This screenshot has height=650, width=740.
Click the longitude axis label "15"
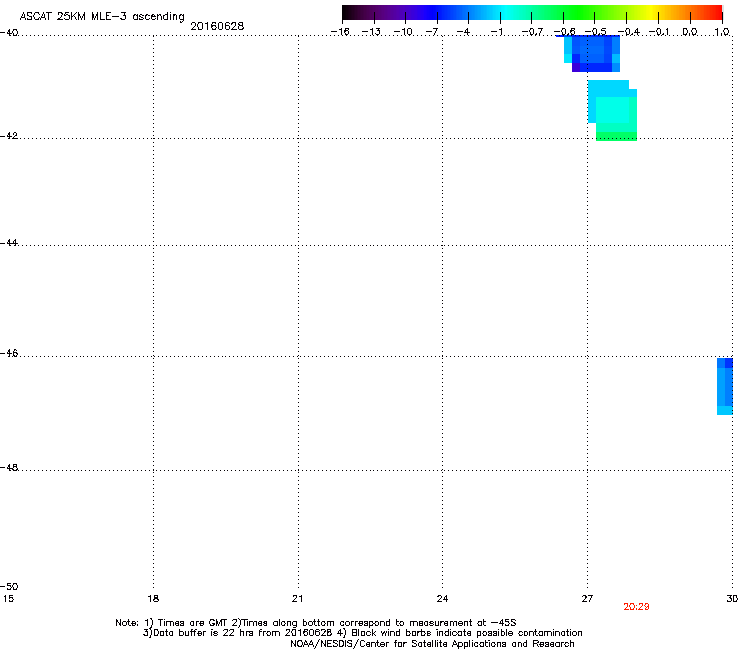click(8, 599)
